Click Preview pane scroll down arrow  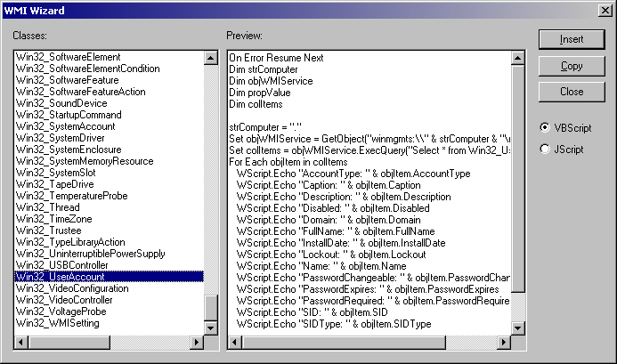pos(518,328)
